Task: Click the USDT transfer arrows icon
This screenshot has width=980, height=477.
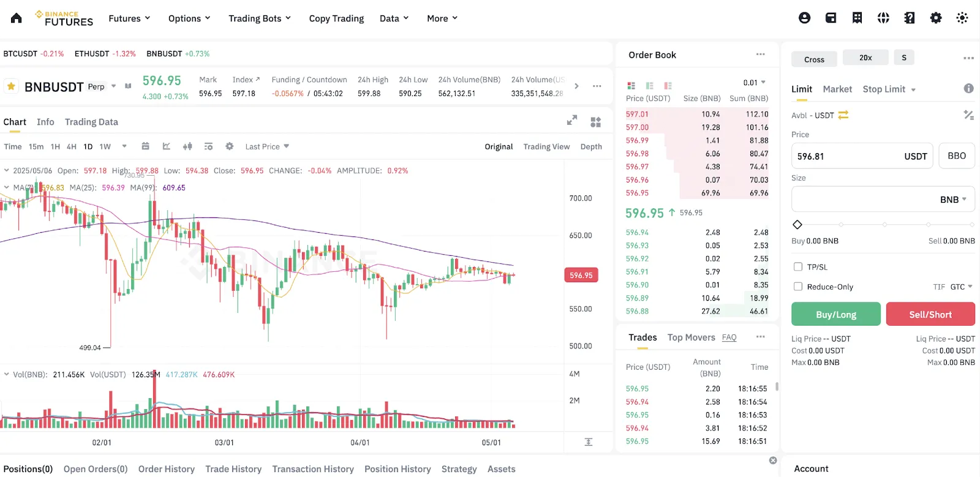Action: pyautogui.click(x=843, y=115)
